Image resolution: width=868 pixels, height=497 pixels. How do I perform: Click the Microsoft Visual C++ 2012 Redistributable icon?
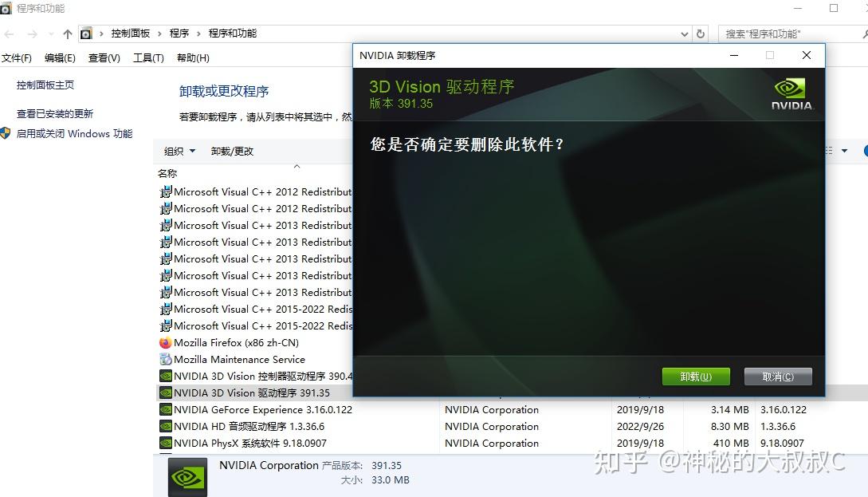166,191
